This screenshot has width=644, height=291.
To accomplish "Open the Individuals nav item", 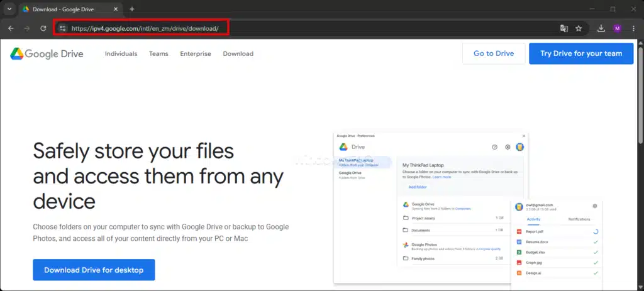I will coord(121,54).
